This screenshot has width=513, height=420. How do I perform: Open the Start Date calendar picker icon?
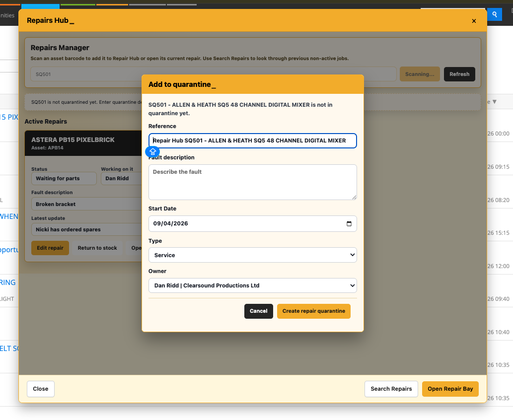[349, 223]
